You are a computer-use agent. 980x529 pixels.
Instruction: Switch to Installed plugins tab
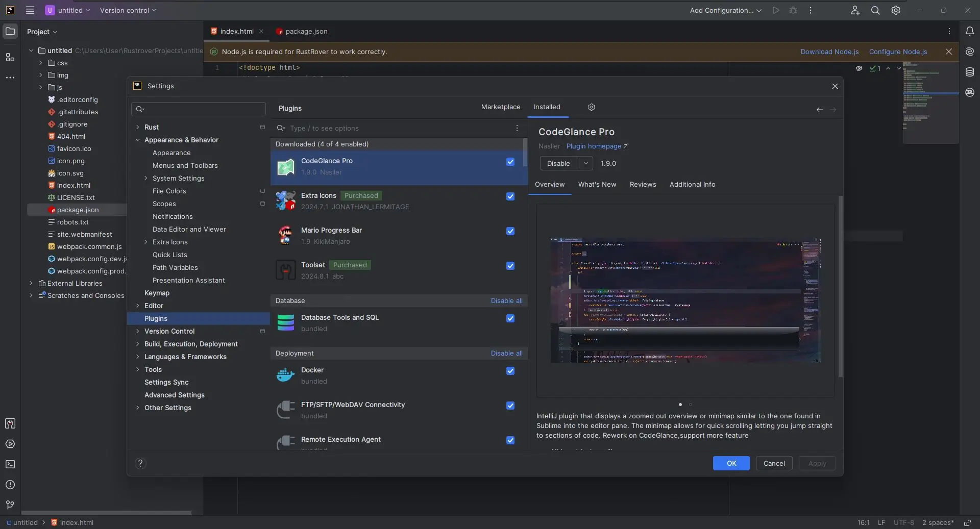(x=547, y=107)
